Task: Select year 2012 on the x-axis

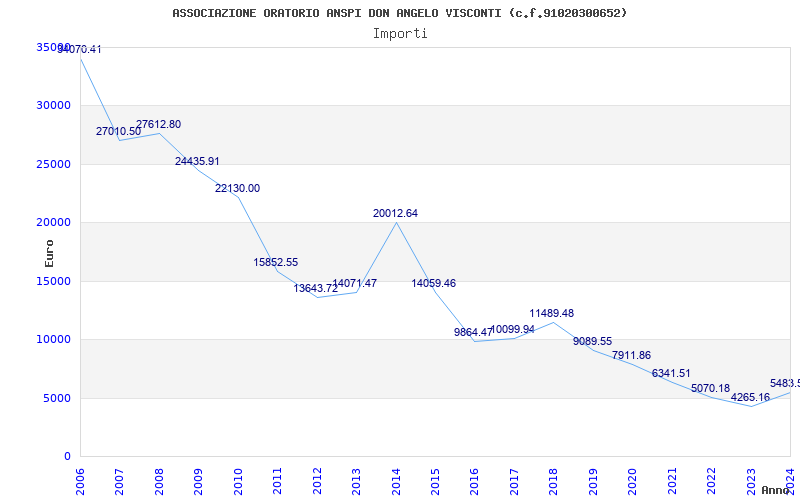Action: (317, 481)
